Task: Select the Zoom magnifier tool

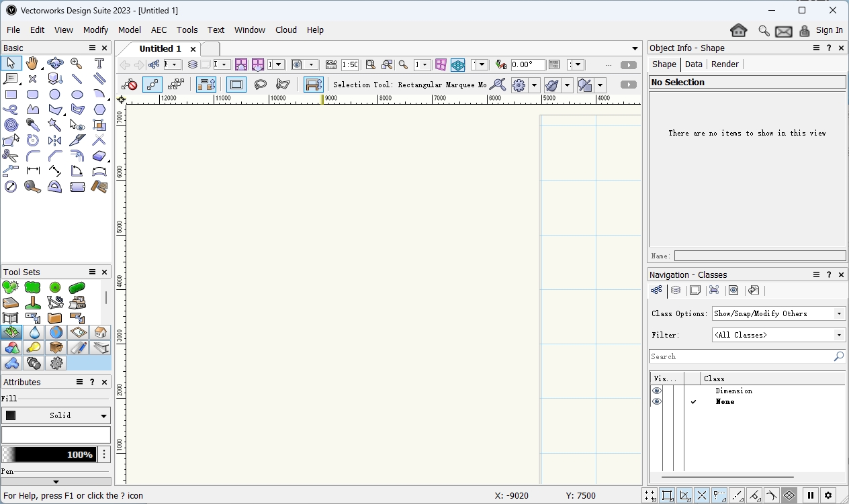Action: click(77, 63)
